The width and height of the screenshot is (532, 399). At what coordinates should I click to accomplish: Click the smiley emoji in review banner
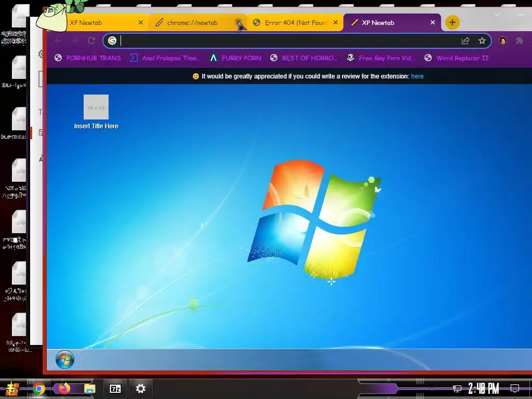(x=196, y=76)
